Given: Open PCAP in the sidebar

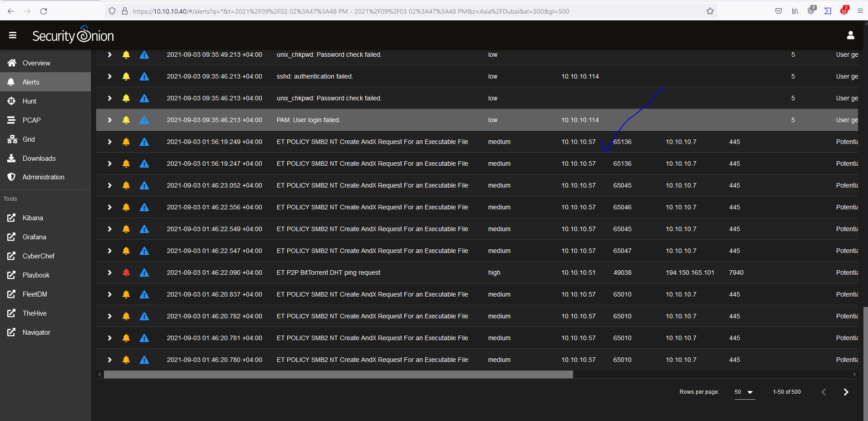Looking at the screenshot, I should (45, 120).
